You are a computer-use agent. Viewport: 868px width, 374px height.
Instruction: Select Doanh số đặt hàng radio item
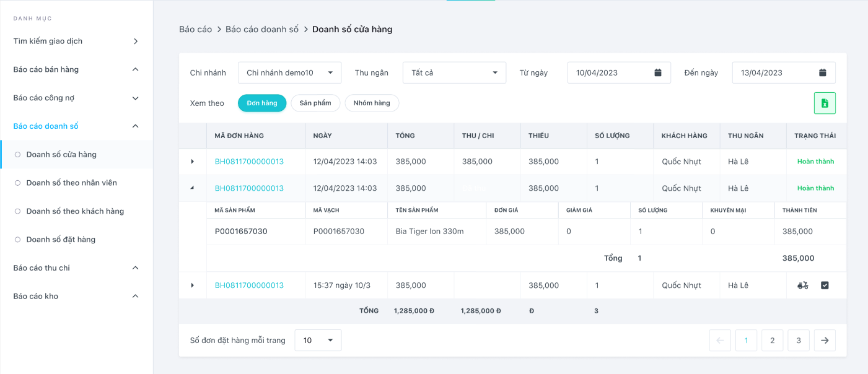(61, 240)
